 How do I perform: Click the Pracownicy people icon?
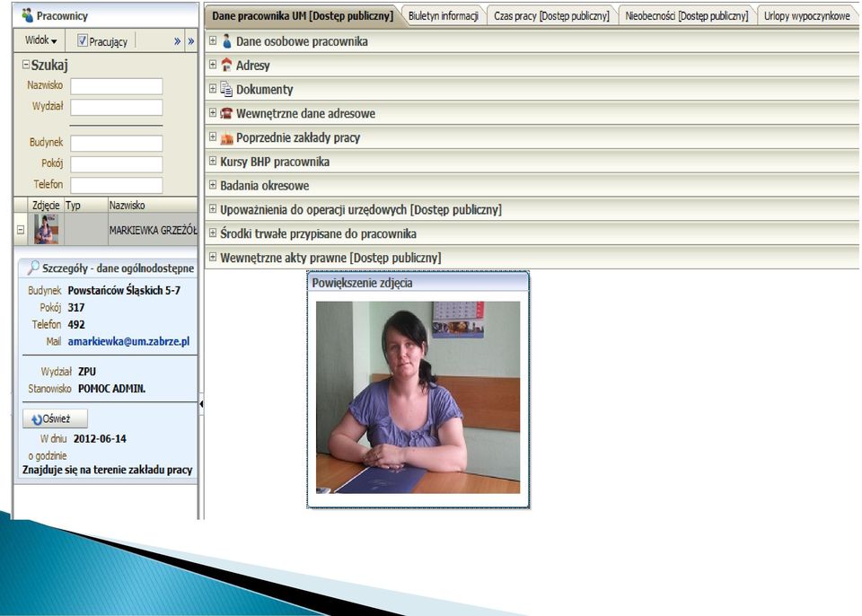28,15
